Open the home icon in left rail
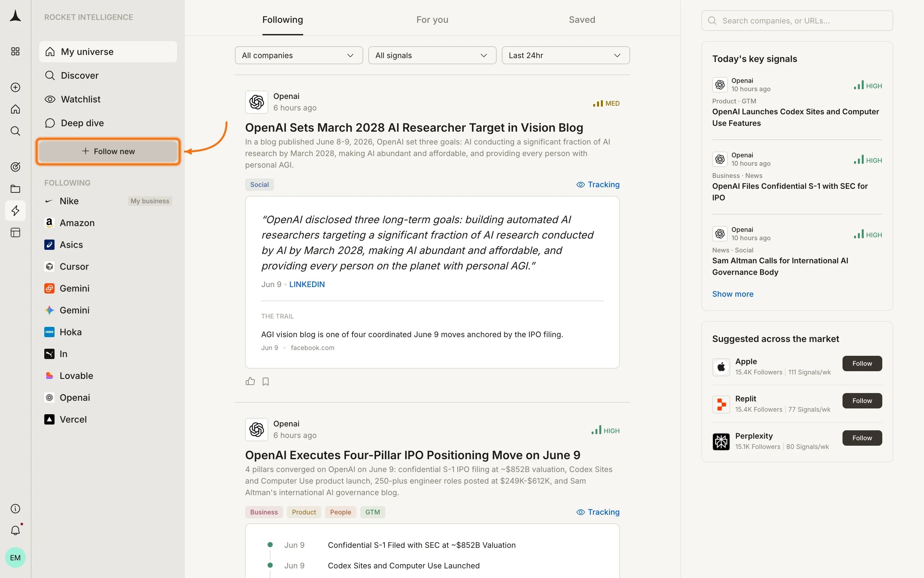The height and width of the screenshot is (578, 924). coord(15,109)
